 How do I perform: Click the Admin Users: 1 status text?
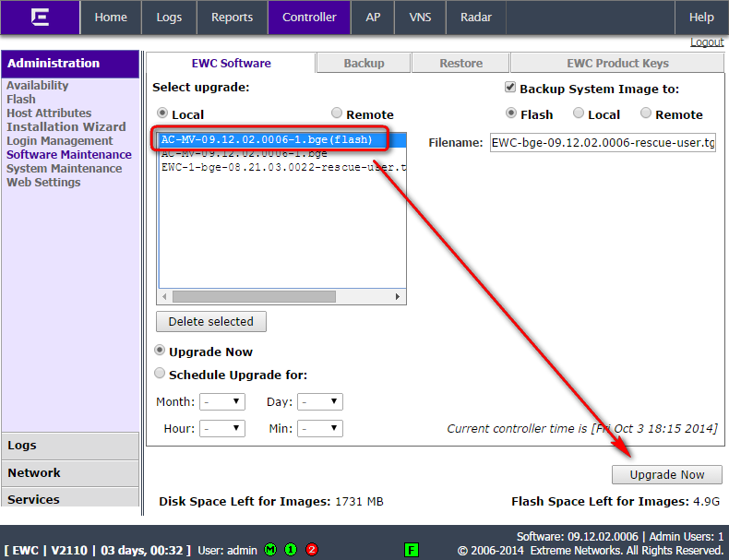tap(687, 537)
